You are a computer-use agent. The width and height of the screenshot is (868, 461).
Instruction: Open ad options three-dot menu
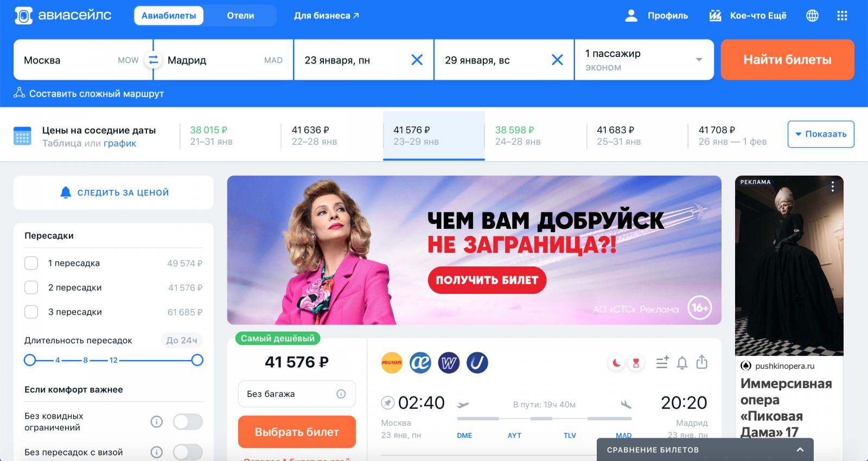833,187
